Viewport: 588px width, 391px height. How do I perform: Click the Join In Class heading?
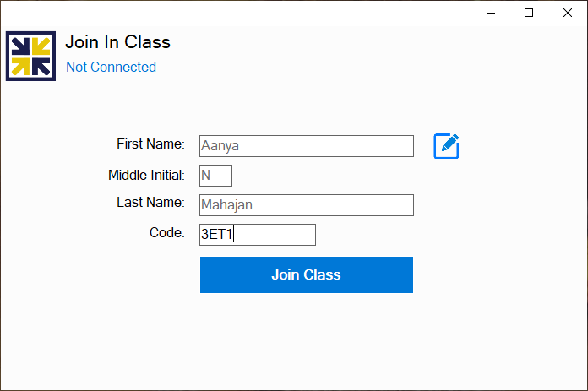tap(117, 42)
